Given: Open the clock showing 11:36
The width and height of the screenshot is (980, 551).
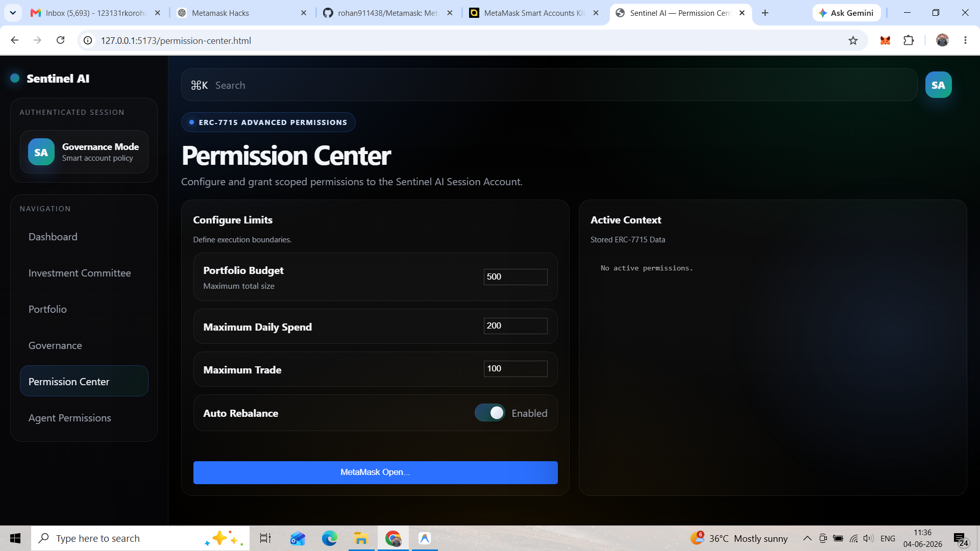Looking at the screenshot, I should point(922,538).
